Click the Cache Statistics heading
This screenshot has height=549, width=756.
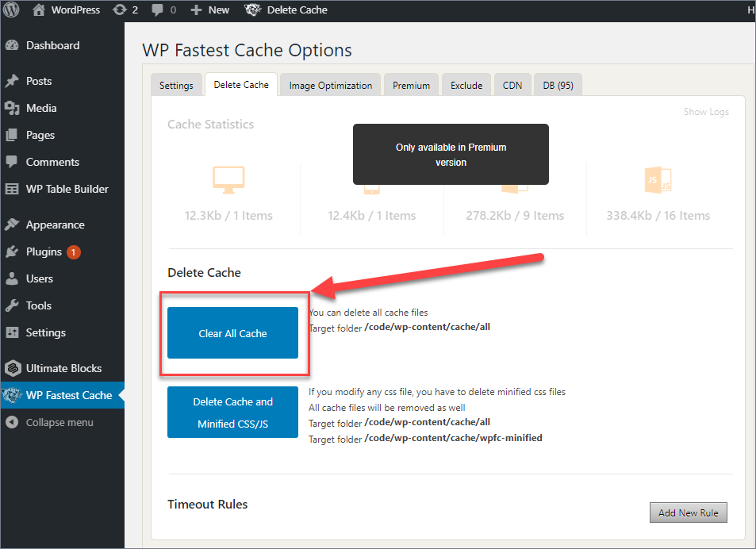(211, 125)
